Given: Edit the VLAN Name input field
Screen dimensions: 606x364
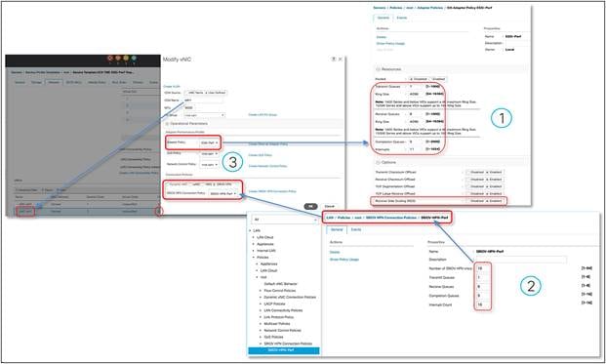Looking at the screenshot, I should [x=203, y=101].
